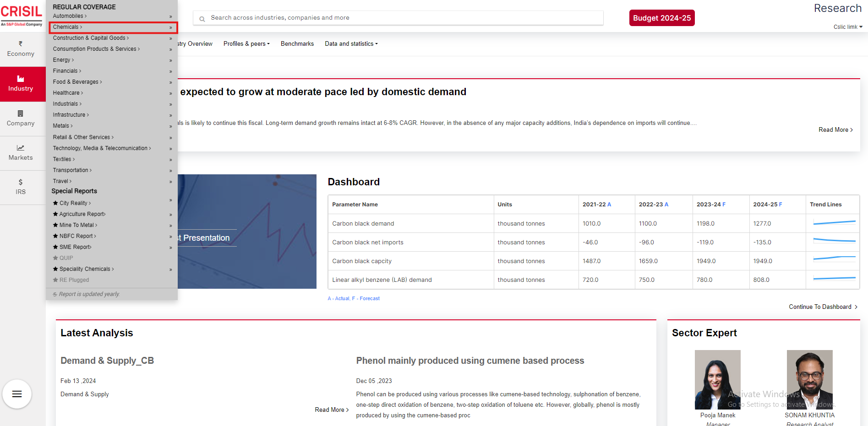The image size is (868, 426).
Task: Click the CRISIL logo
Action: point(22,15)
